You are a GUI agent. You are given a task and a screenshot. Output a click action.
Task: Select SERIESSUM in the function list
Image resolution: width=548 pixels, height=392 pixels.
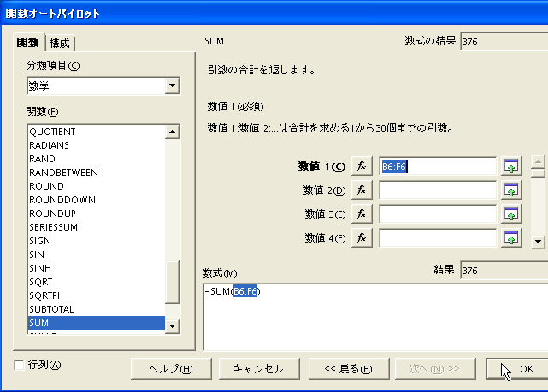click(x=96, y=227)
